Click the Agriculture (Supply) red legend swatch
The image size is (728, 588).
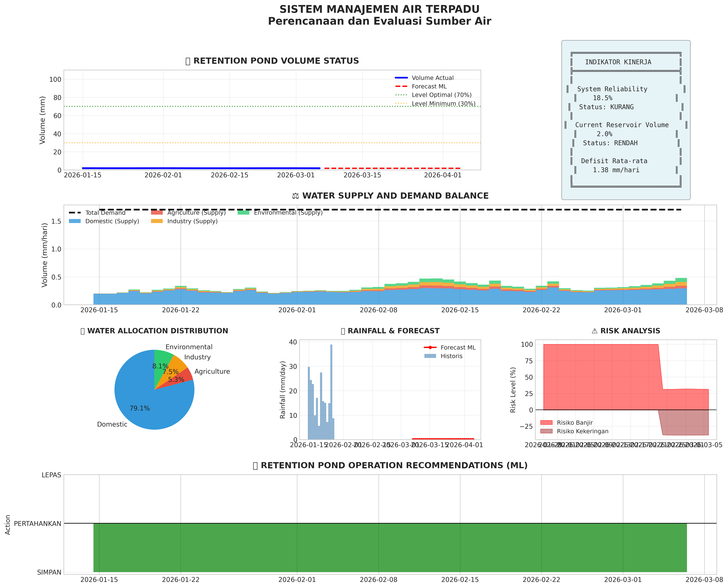tap(156, 213)
